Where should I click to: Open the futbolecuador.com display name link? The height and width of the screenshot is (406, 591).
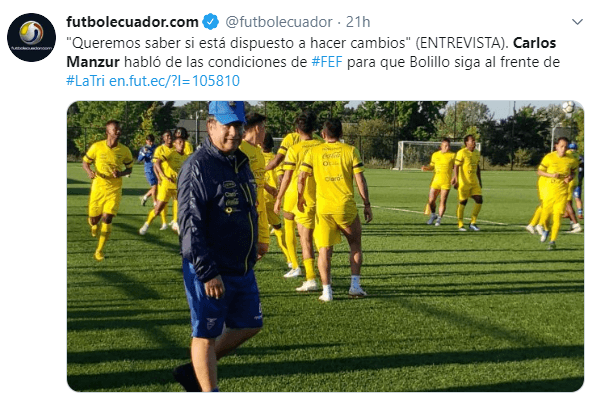pos(132,22)
